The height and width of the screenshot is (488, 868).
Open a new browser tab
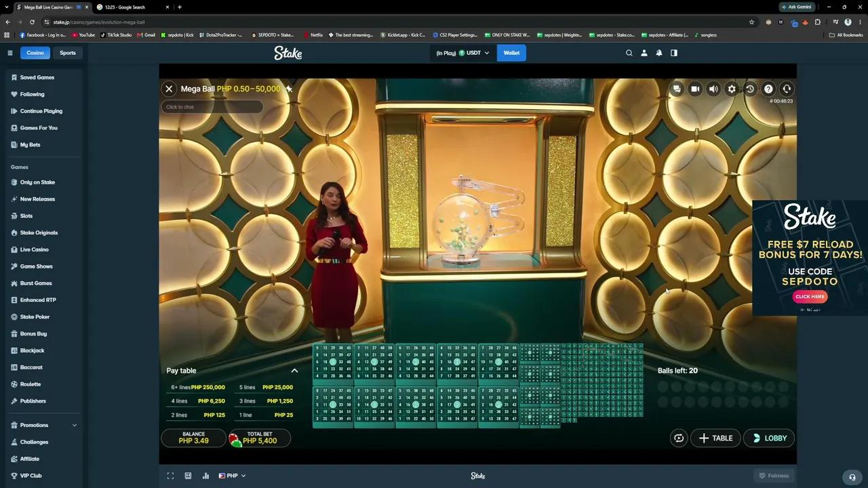click(x=180, y=7)
